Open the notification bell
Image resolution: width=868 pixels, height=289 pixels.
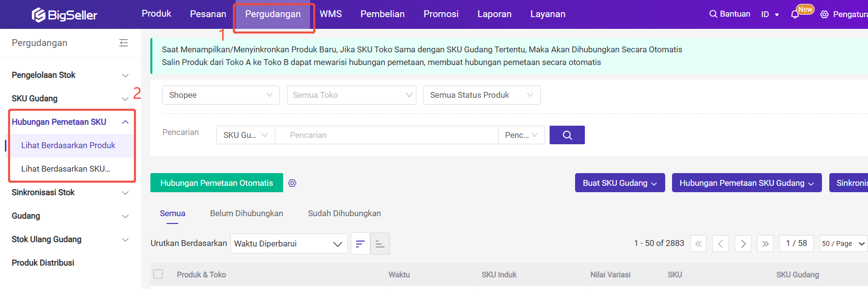[795, 15]
